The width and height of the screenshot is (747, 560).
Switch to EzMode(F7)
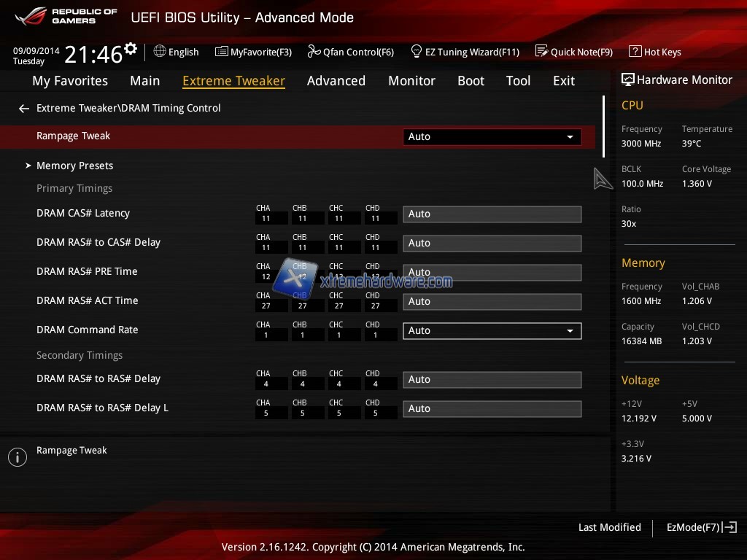point(700,527)
